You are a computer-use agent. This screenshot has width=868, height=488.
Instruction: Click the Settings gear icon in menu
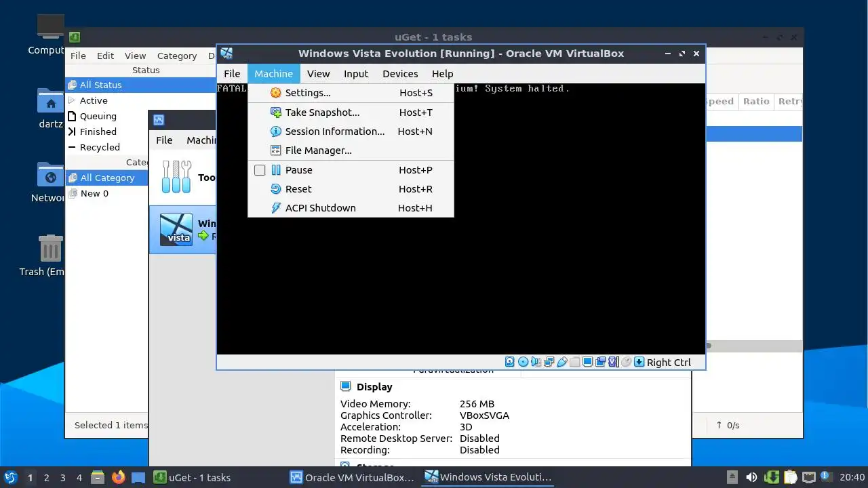pyautogui.click(x=276, y=93)
